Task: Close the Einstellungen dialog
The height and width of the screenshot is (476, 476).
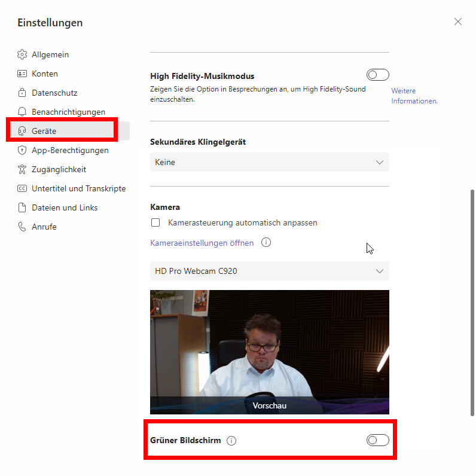Action: point(458,22)
